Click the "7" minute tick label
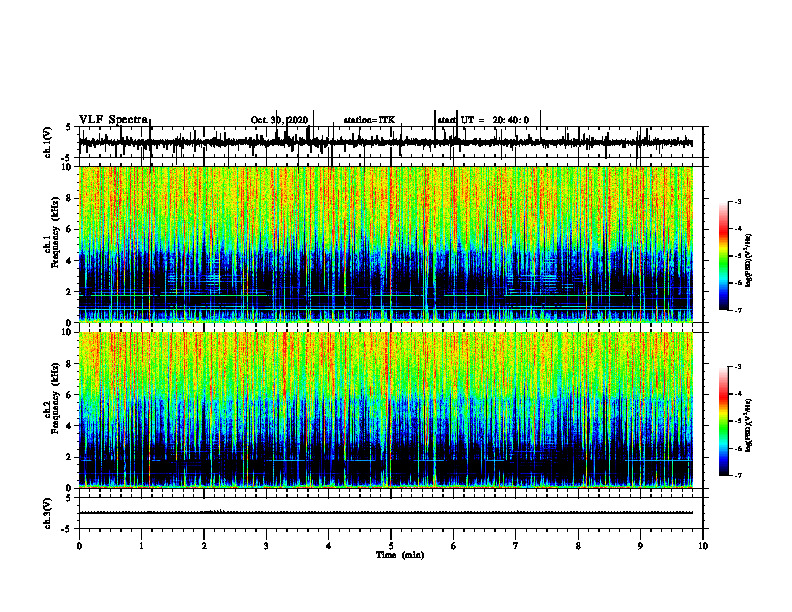The image size is (792, 612). click(x=516, y=546)
